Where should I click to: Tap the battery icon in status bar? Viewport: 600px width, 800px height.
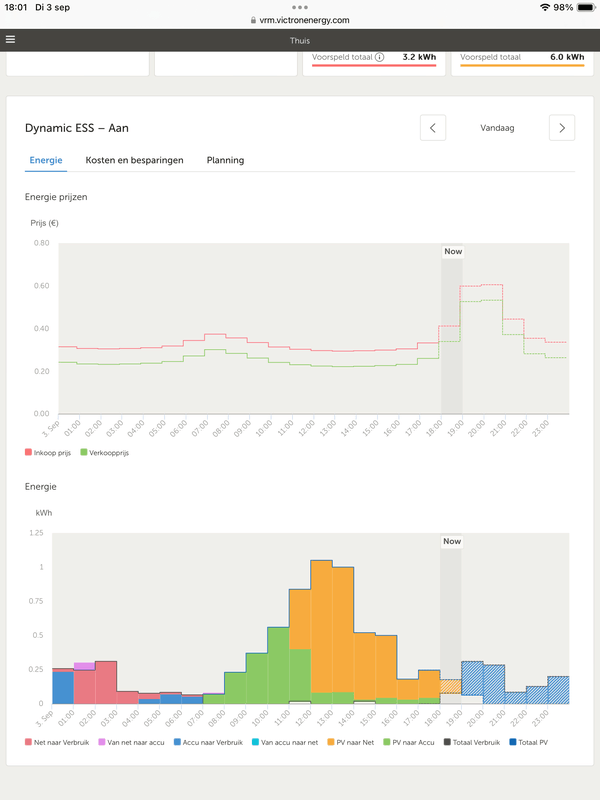coord(584,7)
